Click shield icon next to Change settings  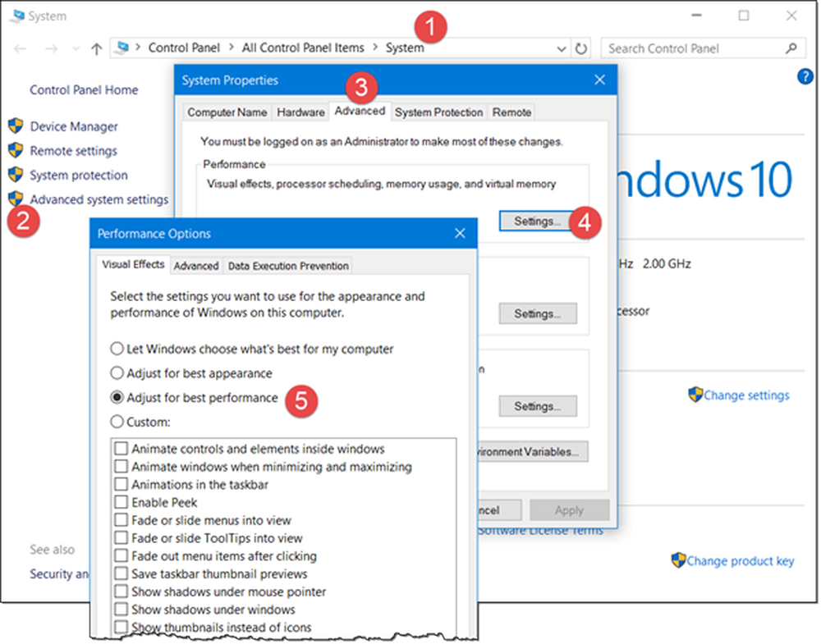click(x=695, y=395)
